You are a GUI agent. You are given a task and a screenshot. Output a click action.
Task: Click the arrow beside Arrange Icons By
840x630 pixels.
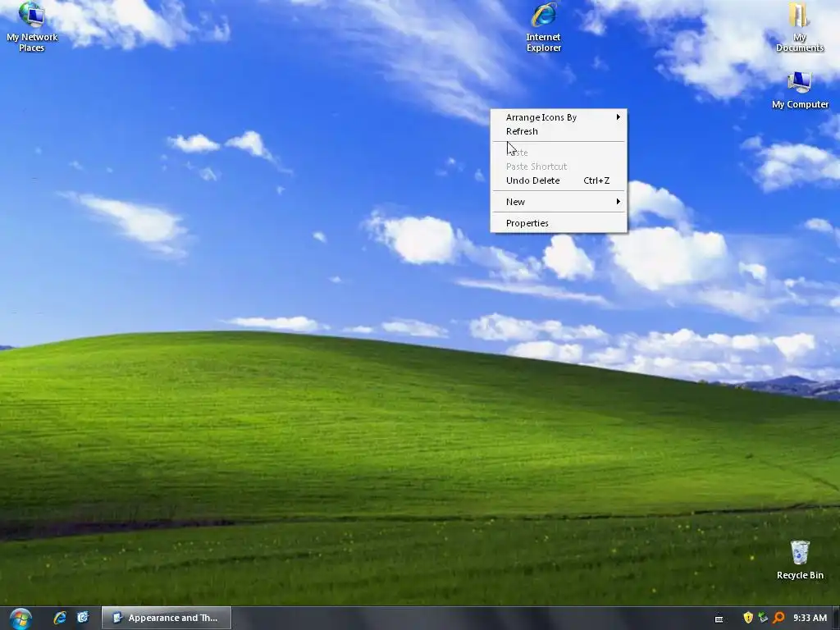[x=619, y=116]
